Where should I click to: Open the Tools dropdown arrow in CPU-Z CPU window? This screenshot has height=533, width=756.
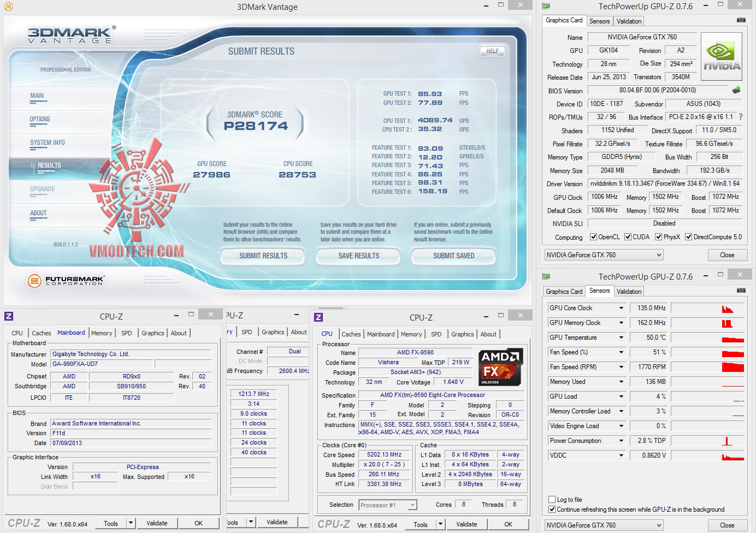(440, 524)
